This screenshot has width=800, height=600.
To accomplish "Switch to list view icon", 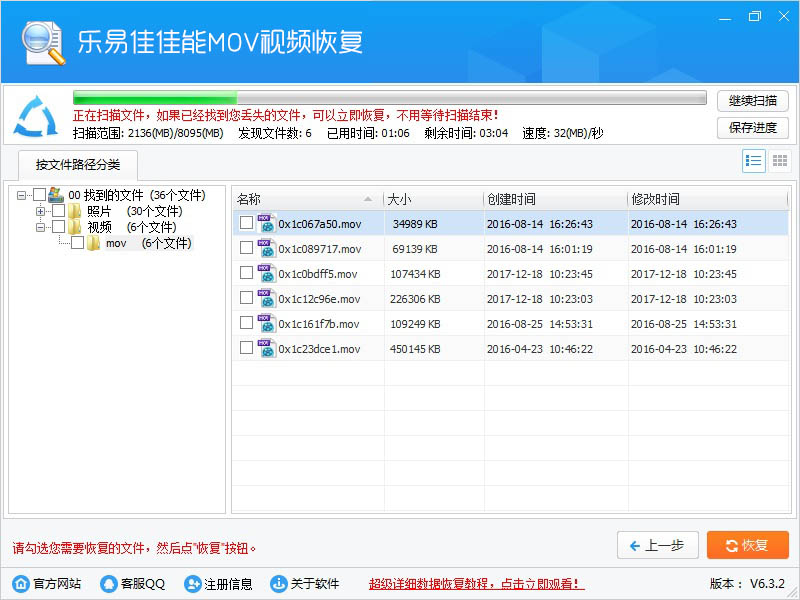I will pos(754,160).
